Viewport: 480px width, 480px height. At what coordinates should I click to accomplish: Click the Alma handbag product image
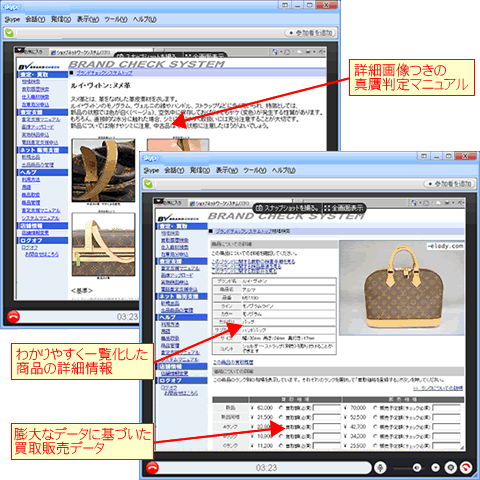(402, 288)
